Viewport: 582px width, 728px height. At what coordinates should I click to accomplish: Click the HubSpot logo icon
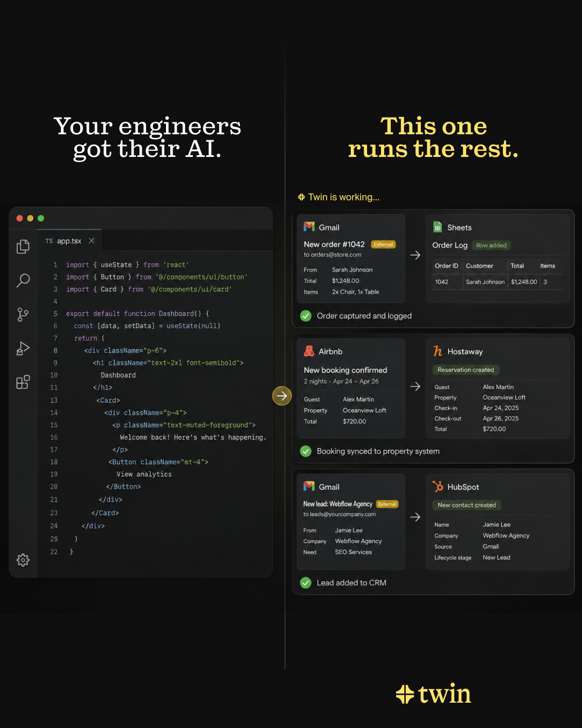pyautogui.click(x=438, y=486)
